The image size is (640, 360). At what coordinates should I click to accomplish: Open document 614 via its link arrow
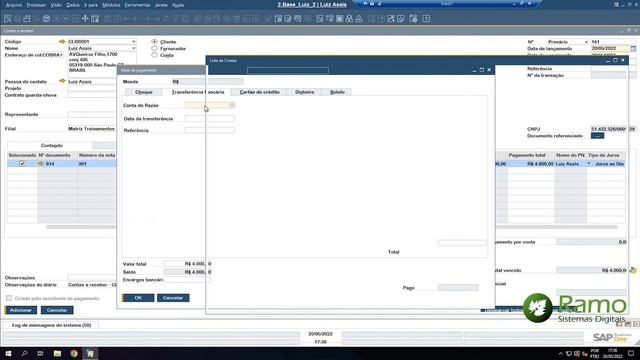pos(41,164)
